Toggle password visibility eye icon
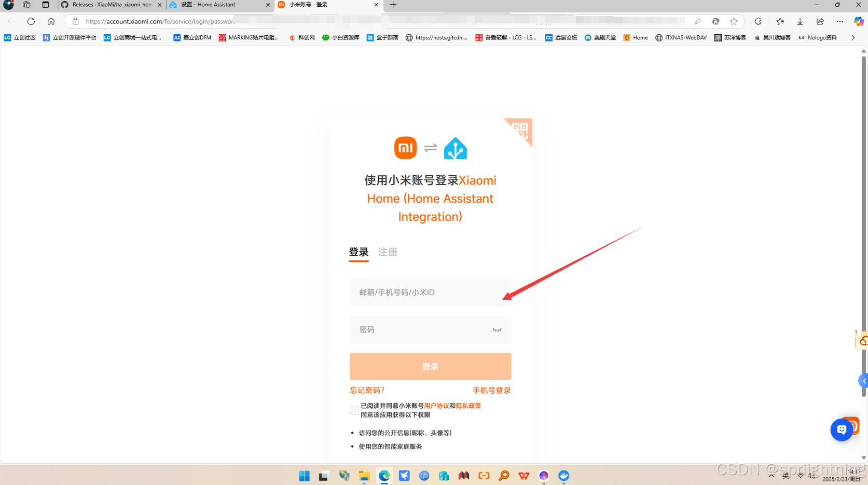The width and height of the screenshot is (868, 485). click(497, 330)
